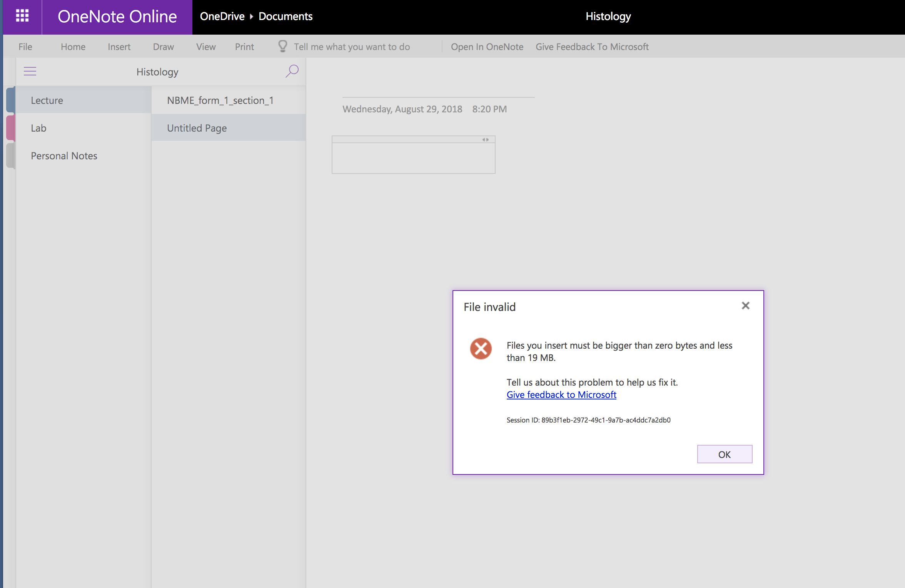Viewport: 905px width, 588px height.
Task: Select the Lecture section
Action: click(83, 100)
